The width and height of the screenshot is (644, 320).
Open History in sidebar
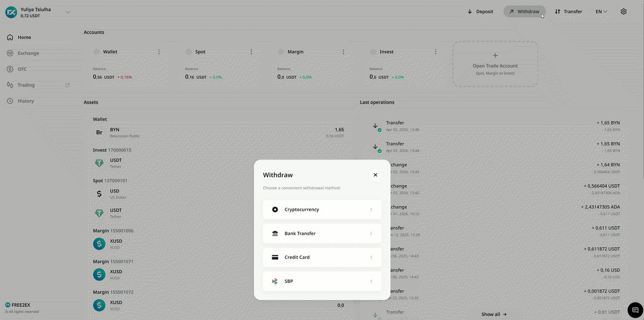click(x=26, y=101)
